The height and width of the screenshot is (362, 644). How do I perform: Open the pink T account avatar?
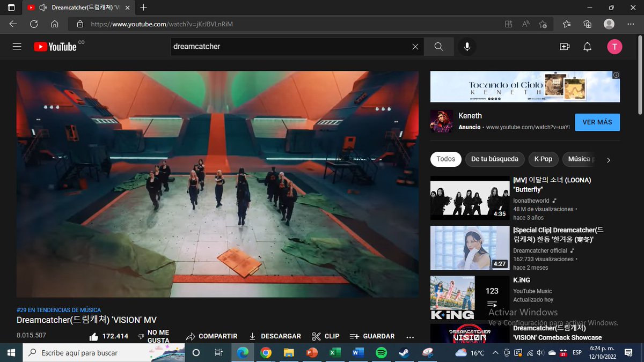(x=614, y=47)
